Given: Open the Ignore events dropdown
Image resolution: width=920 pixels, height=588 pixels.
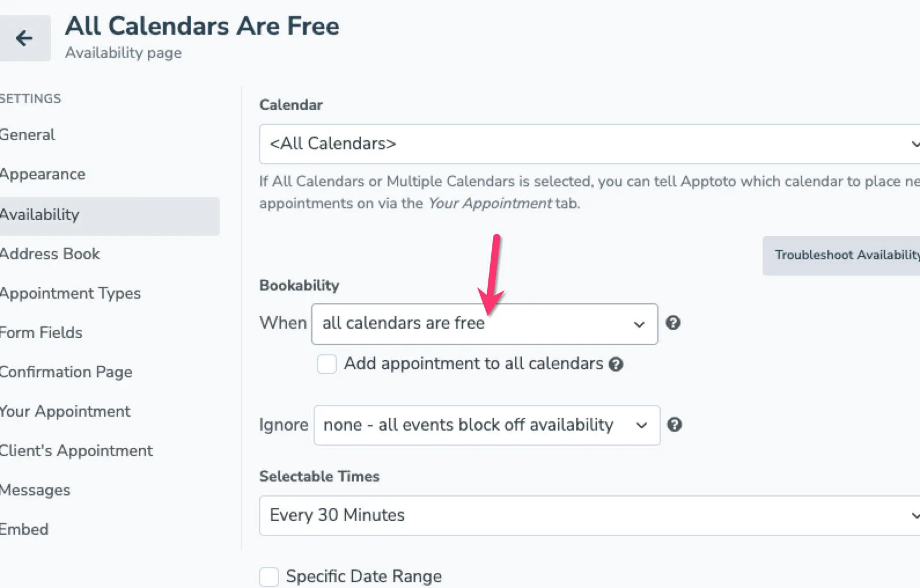Looking at the screenshot, I should pyautogui.click(x=486, y=425).
